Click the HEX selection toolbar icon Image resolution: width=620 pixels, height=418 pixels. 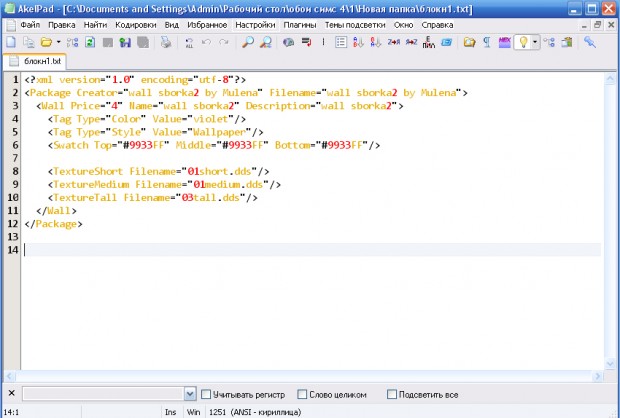tap(504, 42)
